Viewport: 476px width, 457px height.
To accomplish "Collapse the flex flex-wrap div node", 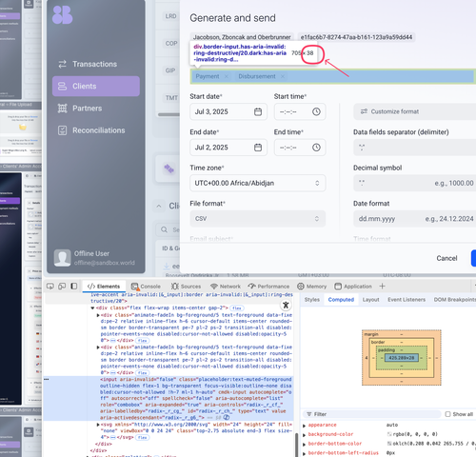I will pyautogui.click(x=92, y=308).
